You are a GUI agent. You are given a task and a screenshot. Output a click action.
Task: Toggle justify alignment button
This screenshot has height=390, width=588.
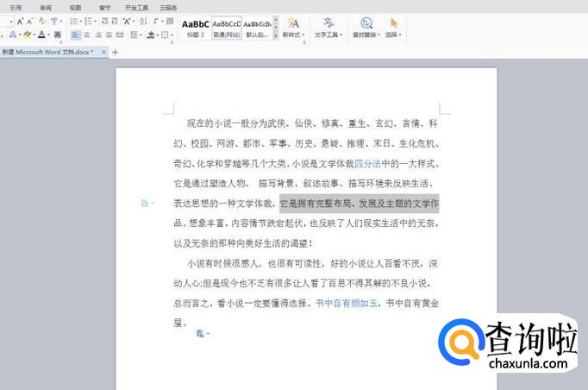click(x=109, y=35)
